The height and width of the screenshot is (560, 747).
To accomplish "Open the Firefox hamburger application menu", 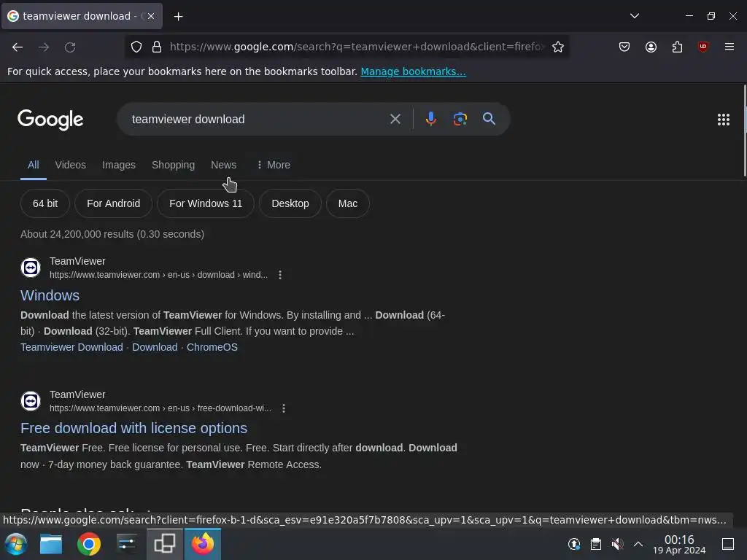I will pyautogui.click(x=729, y=47).
